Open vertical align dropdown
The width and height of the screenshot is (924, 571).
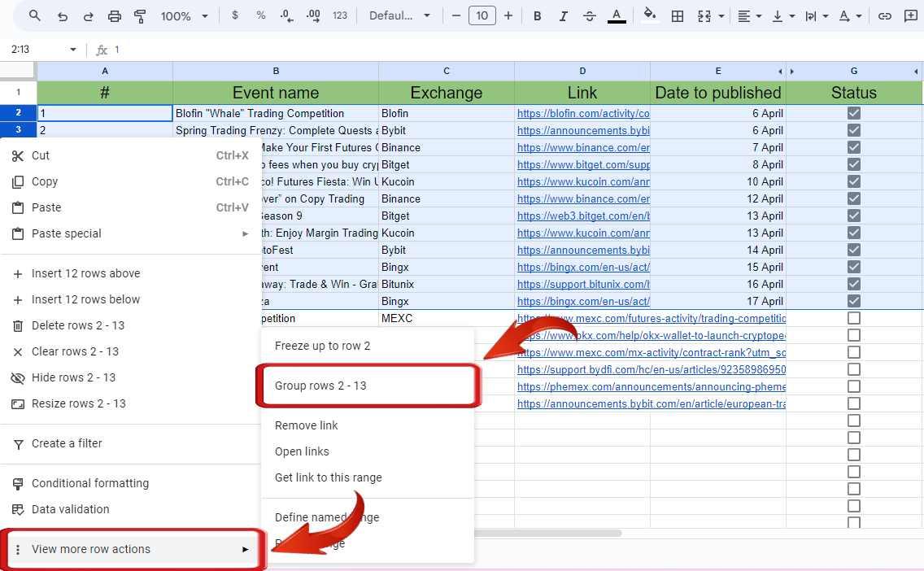(x=784, y=16)
